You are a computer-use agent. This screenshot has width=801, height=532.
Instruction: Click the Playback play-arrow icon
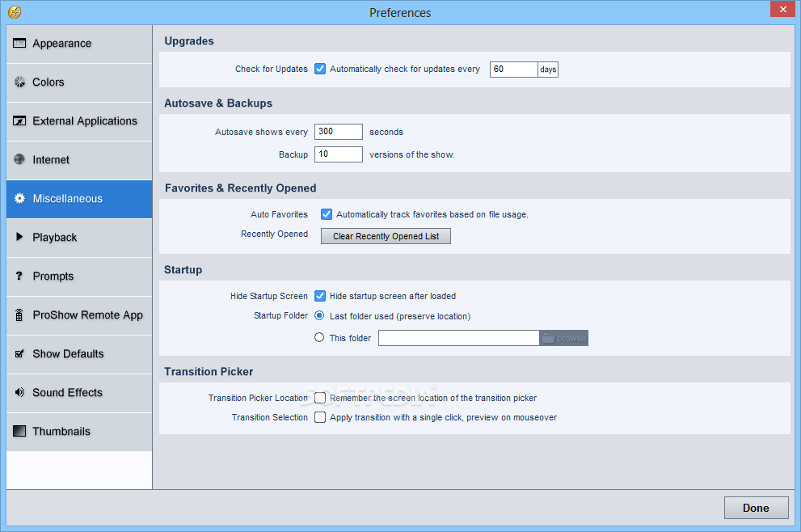tap(19, 237)
